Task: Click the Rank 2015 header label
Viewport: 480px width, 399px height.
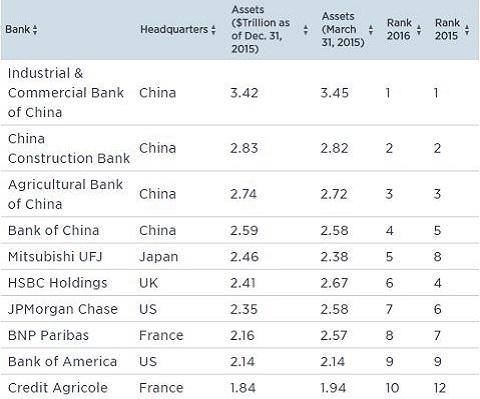Action: click(x=447, y=29)
